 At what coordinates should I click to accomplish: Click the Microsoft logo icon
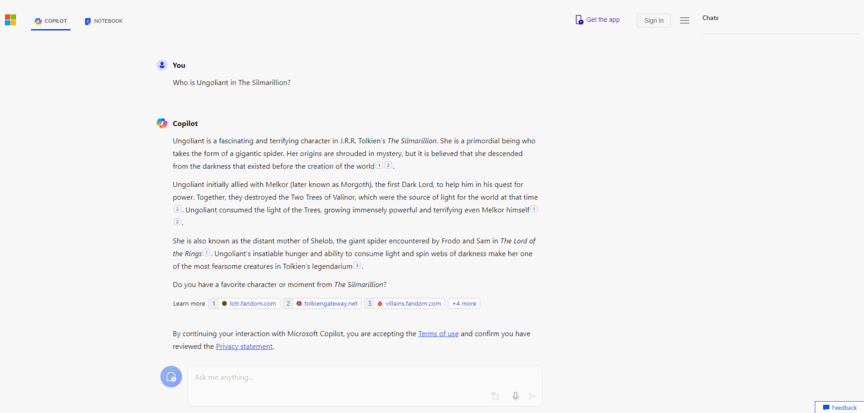pyautogui.click(x=10, y=20)
